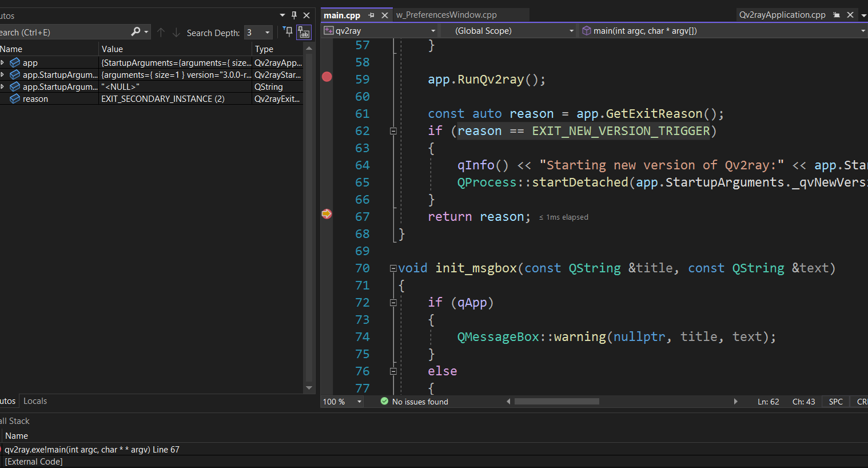Click the search magnifier icon in Autos

coord(136,32)
